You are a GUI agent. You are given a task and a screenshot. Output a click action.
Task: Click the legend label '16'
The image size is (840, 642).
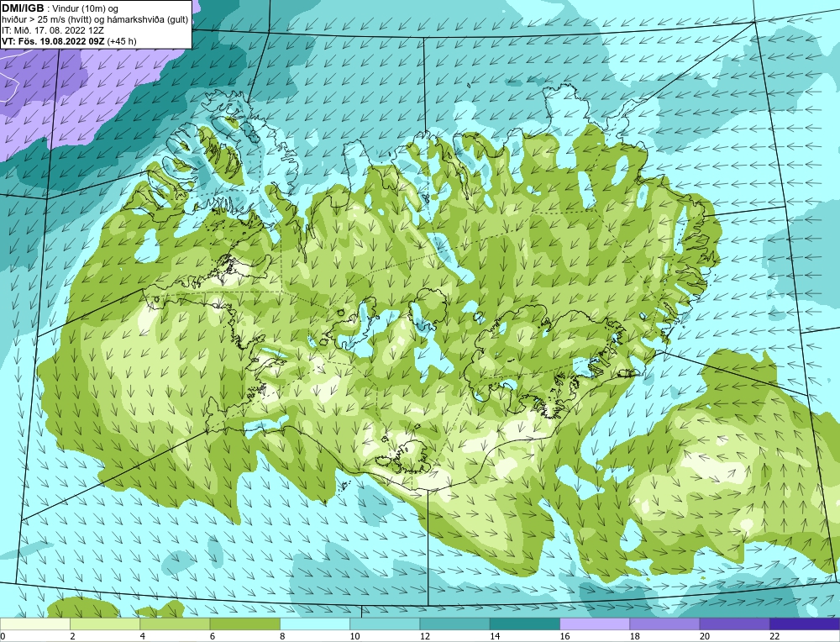pyautogui.click(x=564, y=636)
